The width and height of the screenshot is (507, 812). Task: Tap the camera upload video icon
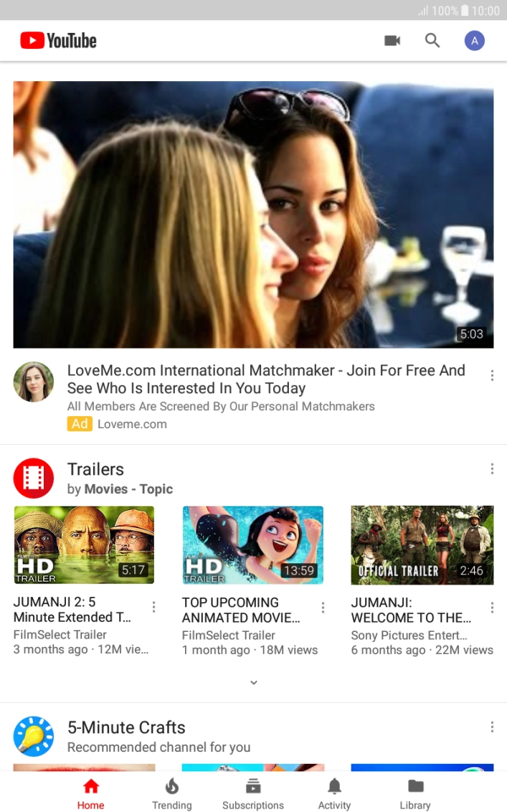click(x=392, y=41)
